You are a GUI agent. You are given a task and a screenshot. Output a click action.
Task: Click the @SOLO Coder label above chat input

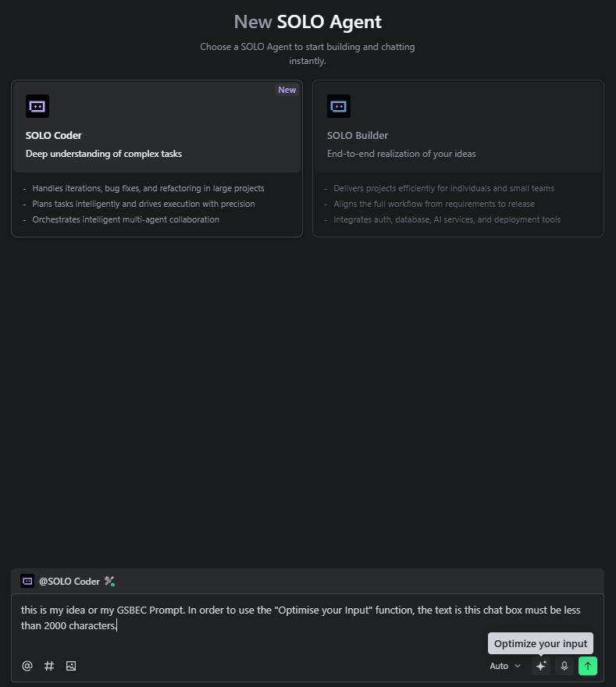tap(69, 582)
